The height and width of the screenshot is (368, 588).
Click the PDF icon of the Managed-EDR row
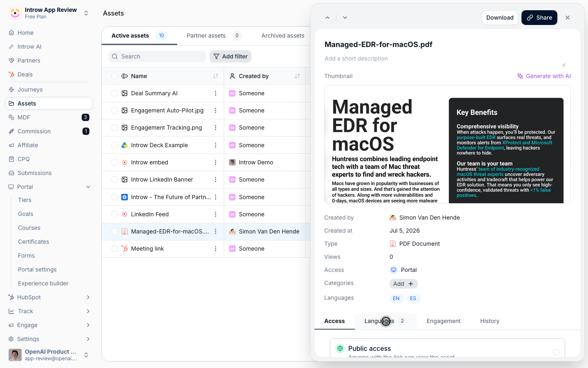click(125, 231)
